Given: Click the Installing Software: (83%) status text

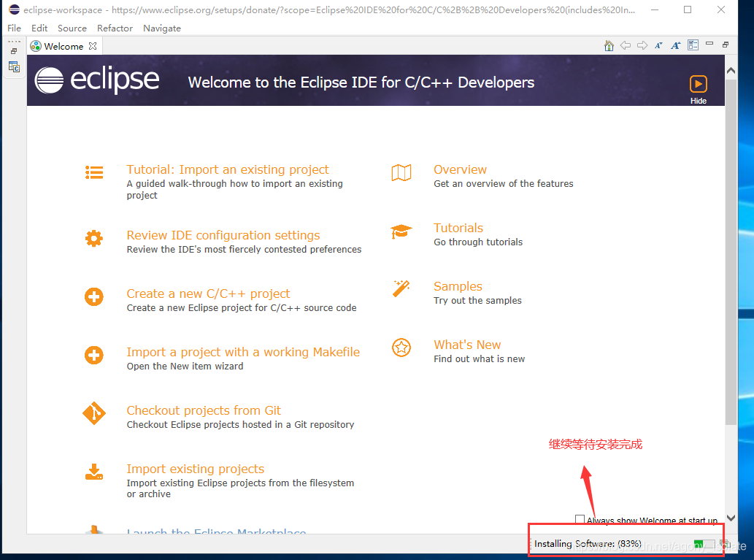Looking at the screenshot, I should [x=588, y=544].
